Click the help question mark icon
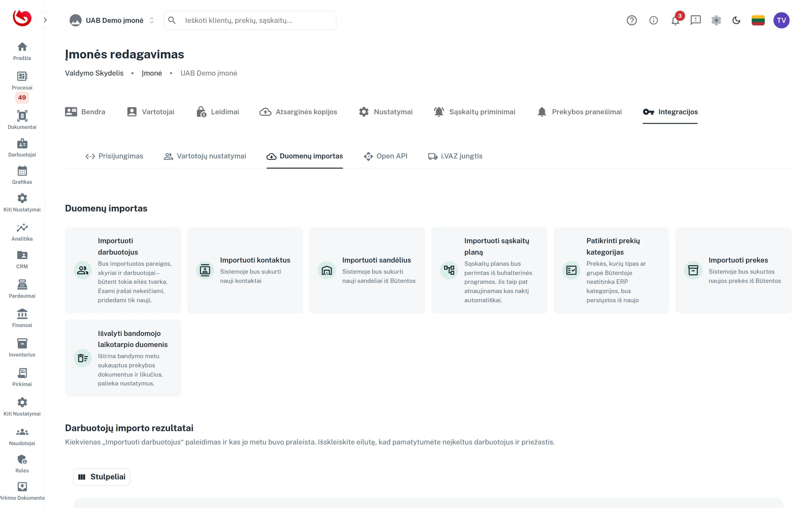812x508 pixels. point(632,20)
